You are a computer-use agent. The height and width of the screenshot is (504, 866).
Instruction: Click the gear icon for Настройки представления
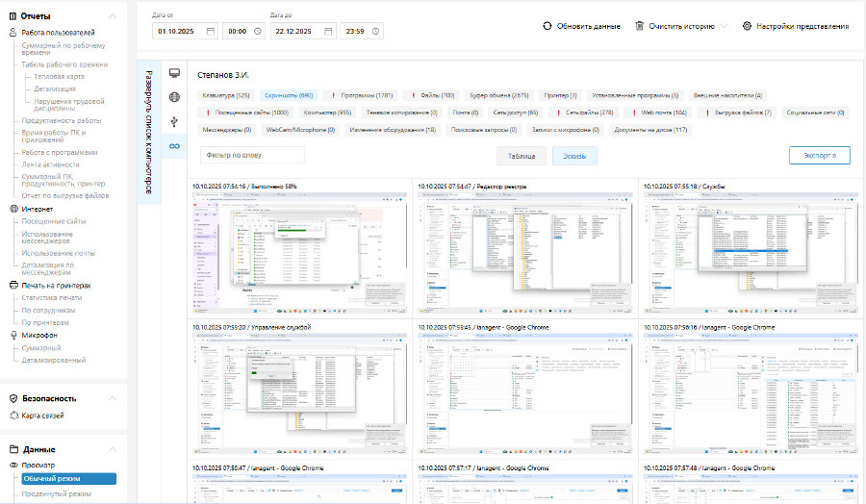pyautogui.click(x=747, y=26)
